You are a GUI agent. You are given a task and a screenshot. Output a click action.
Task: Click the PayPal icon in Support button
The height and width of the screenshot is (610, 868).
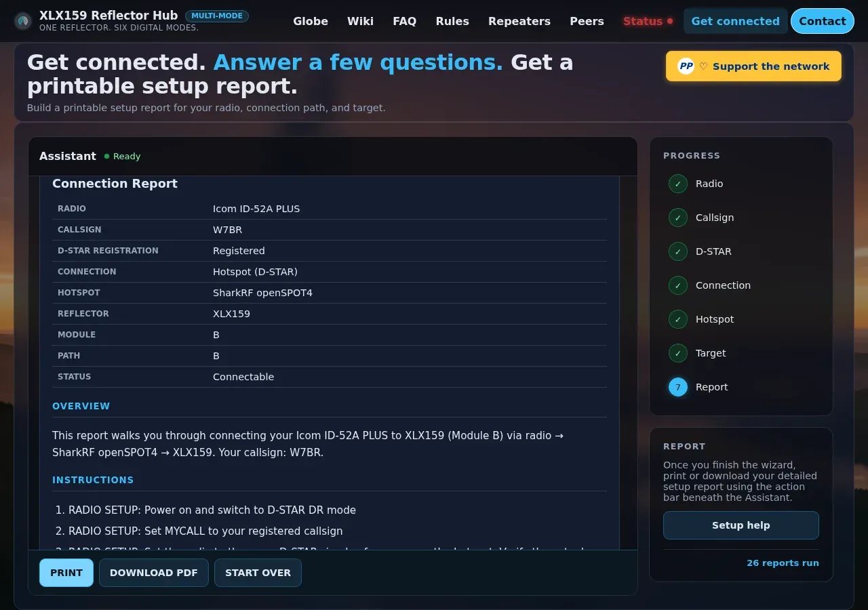pos(686,66)
